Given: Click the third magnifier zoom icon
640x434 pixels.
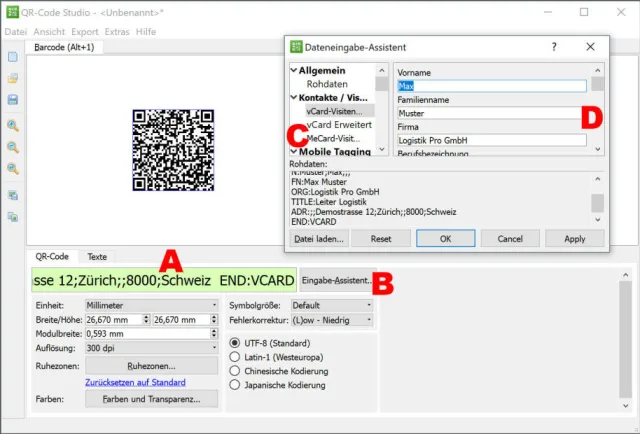Looking at the screenshot, I should tap(13, 170).
